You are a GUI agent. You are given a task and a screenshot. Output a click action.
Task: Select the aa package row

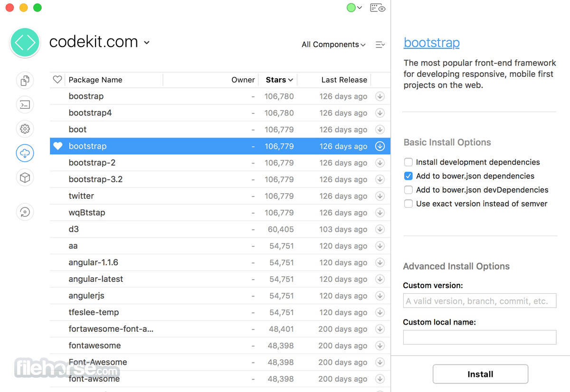tap(220, 246)
